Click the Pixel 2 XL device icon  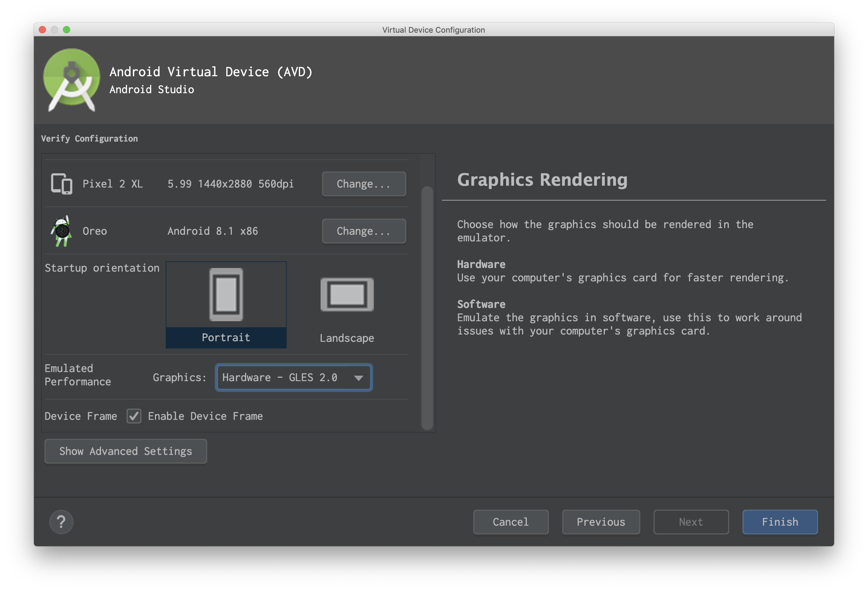click(62, 184)
